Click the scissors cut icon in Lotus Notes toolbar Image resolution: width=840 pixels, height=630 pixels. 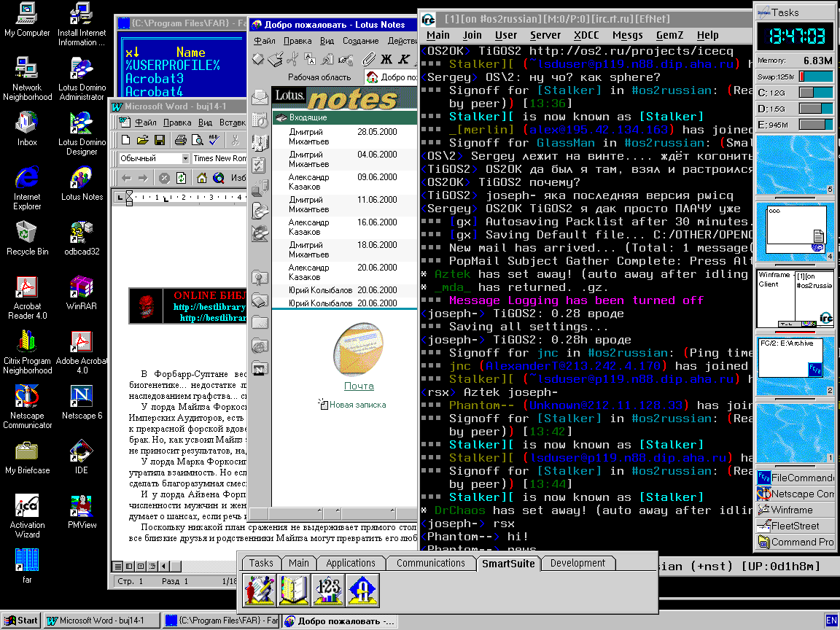point(293,59)
